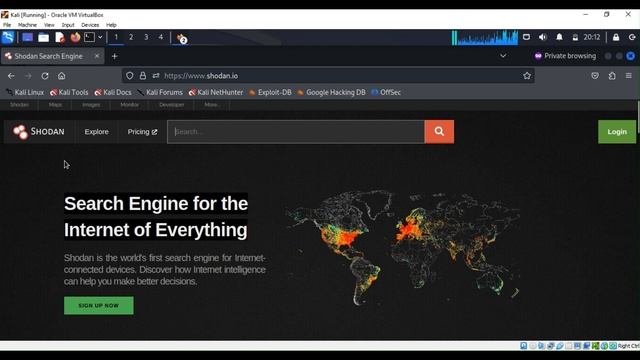Click the SIGN UP NOW button
The image size is (640, 360).
coord(98,305)
